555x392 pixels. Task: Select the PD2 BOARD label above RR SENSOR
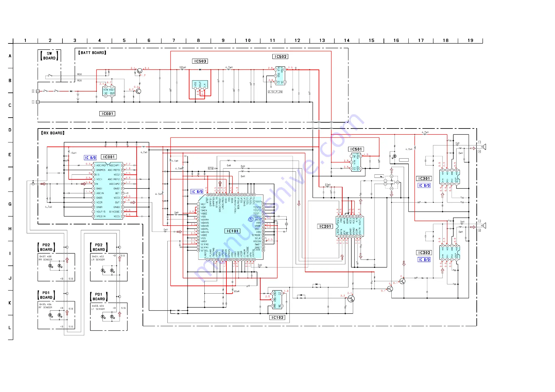point(46,247)
